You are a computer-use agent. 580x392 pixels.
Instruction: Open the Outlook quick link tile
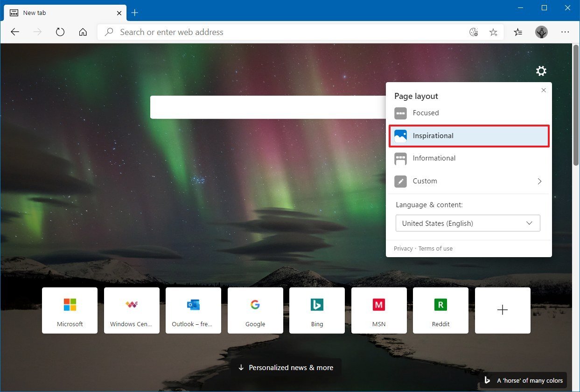pos(194,310)
